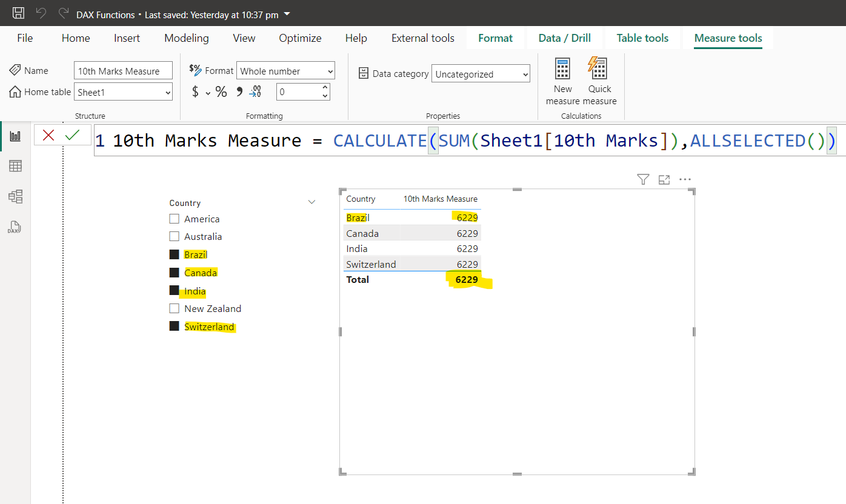
Task: Collapse the Country slicer header chevron
Action: (x=311, y=202)
